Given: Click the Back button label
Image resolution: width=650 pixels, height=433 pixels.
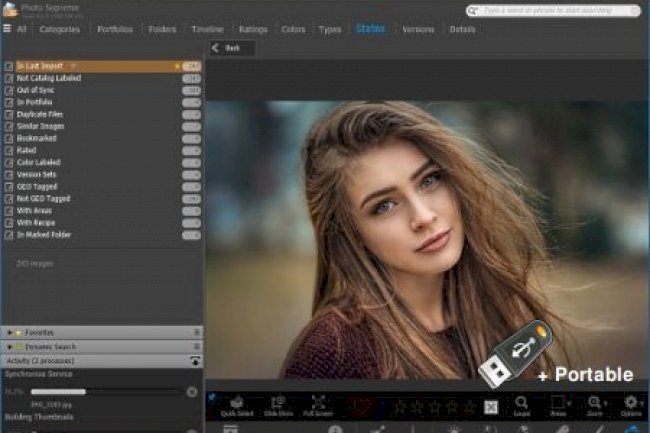Looking at the screenshot, I should click(x=233, y=48).
